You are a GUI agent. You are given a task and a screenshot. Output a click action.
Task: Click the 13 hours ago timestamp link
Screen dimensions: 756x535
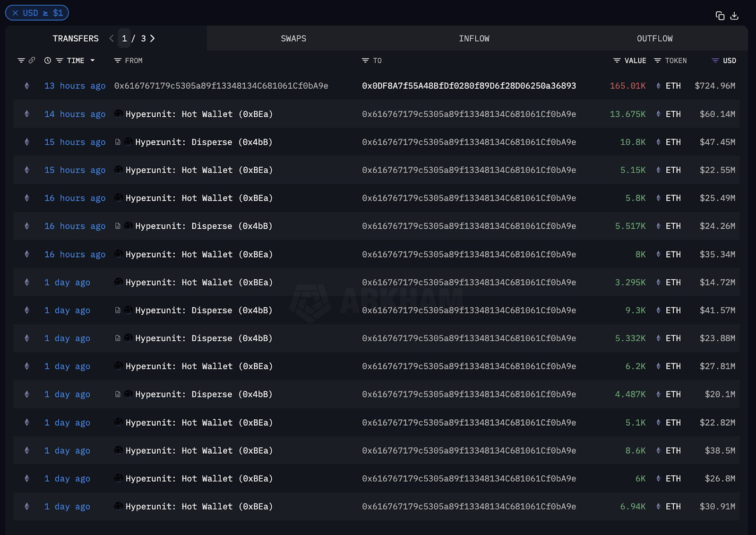[x=74, y=86]
